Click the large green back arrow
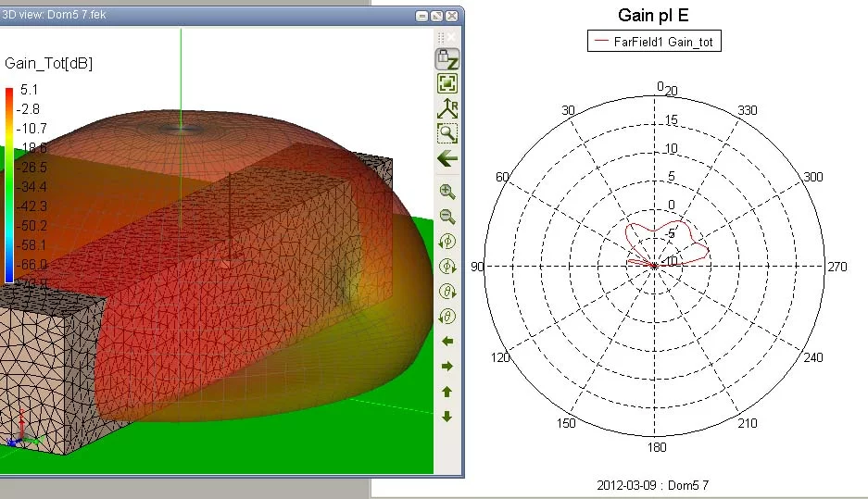The width and height of the screenshot is (868, 499). point(447,158)
